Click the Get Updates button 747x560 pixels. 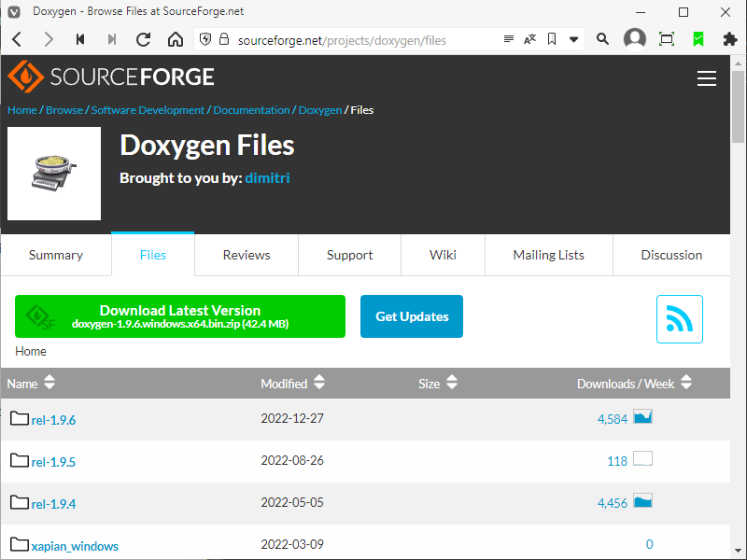pos(412,316)
